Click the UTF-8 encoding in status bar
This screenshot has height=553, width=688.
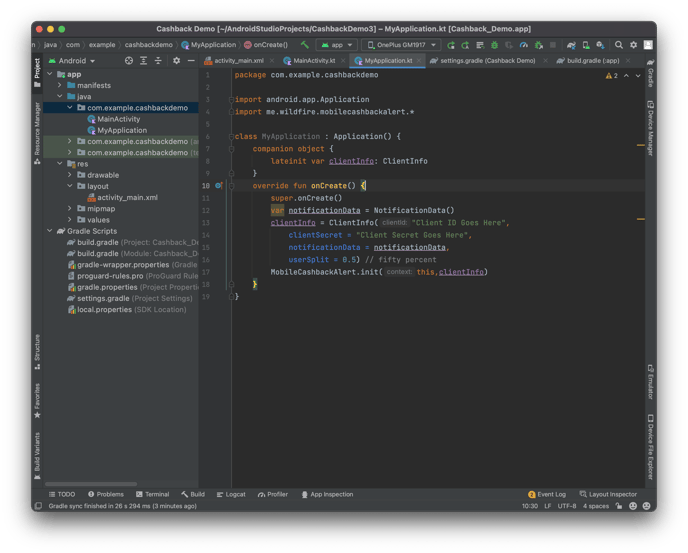pos(567,506)
